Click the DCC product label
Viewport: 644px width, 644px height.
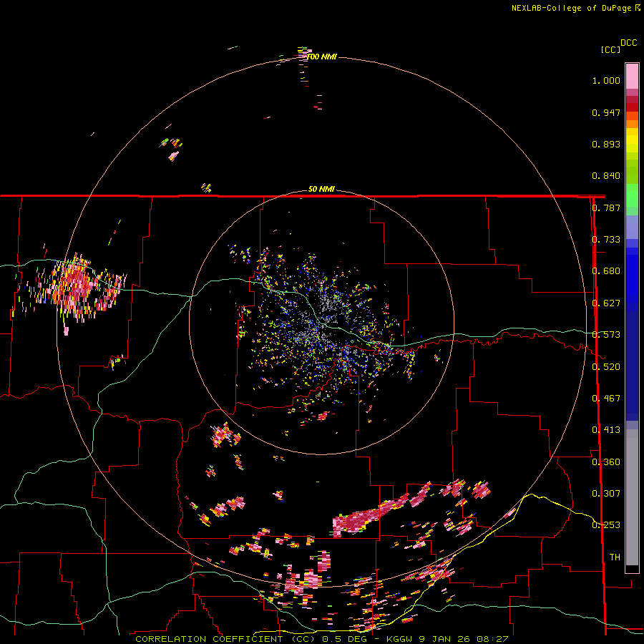click(629, 42)
